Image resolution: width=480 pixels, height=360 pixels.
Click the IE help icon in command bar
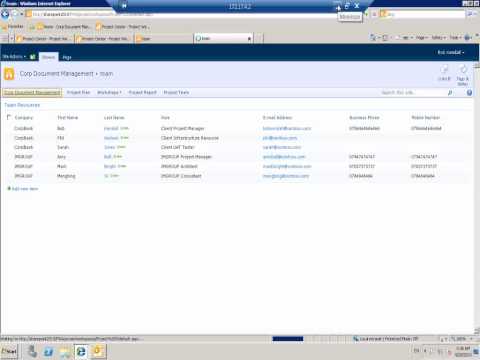coord(468,38)
